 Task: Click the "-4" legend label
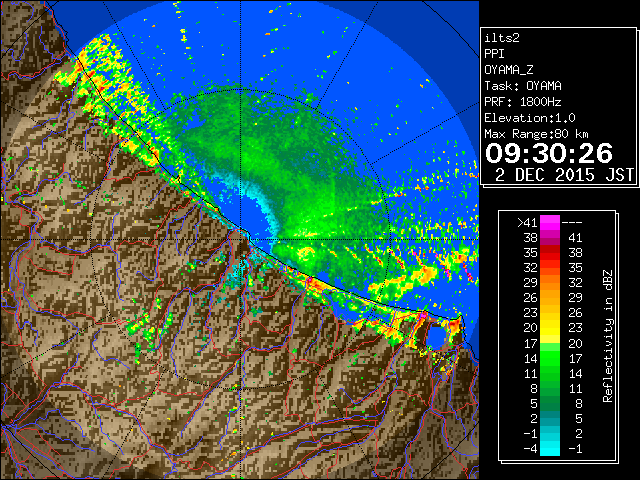coord(530,449)
